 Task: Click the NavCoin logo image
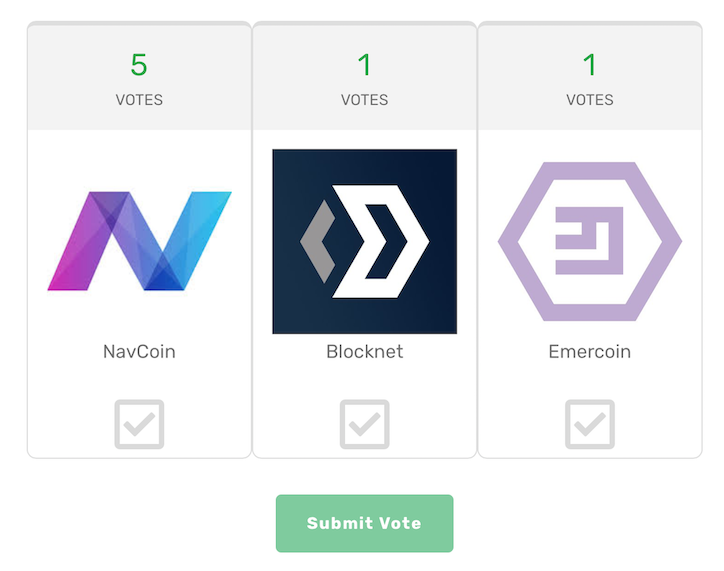pyautogui.click(x=139, y=241)
